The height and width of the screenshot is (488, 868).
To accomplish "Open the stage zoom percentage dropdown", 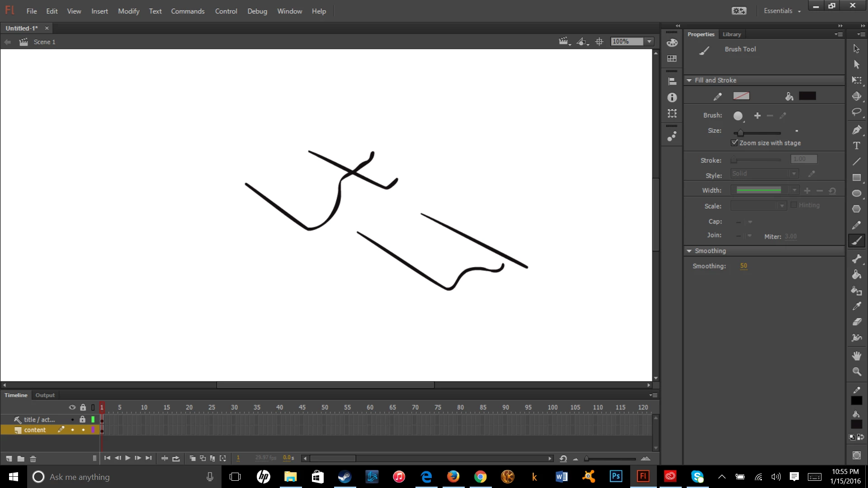I will pyautogui.click(x=649, y=42).
